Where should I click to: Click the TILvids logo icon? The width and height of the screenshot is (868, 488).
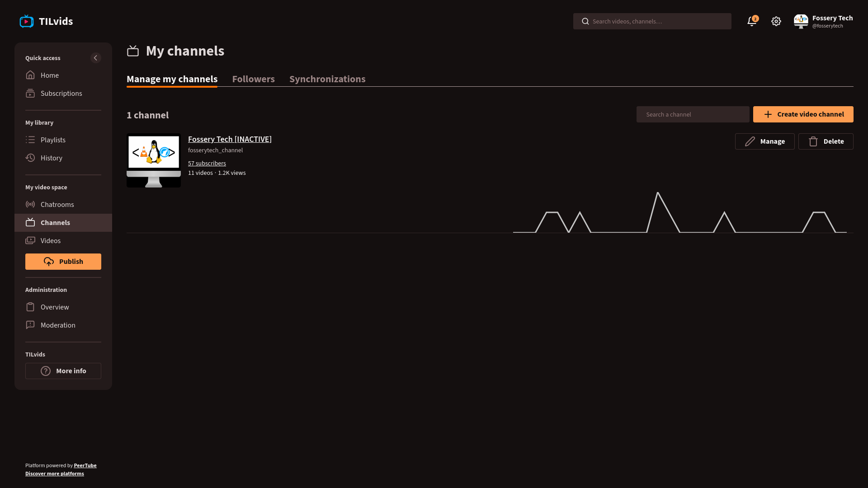[x=27, y=21]
